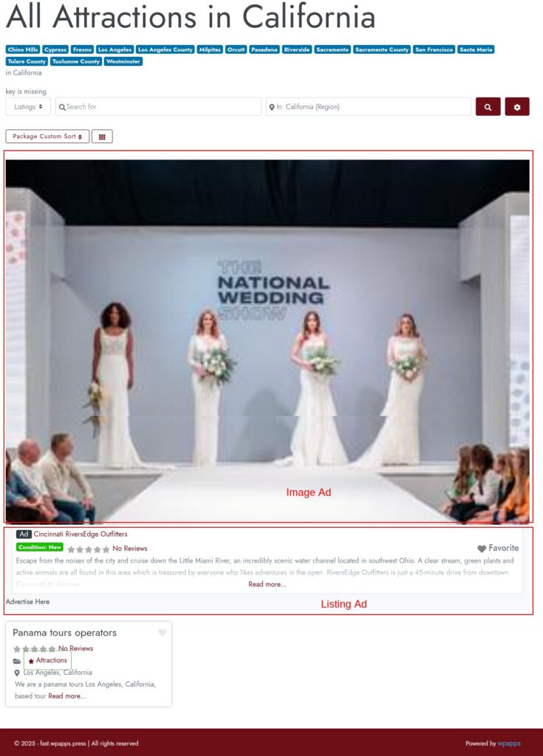543x756 pixels.
Task: Click the Search for input field
Action: point(158,107)
